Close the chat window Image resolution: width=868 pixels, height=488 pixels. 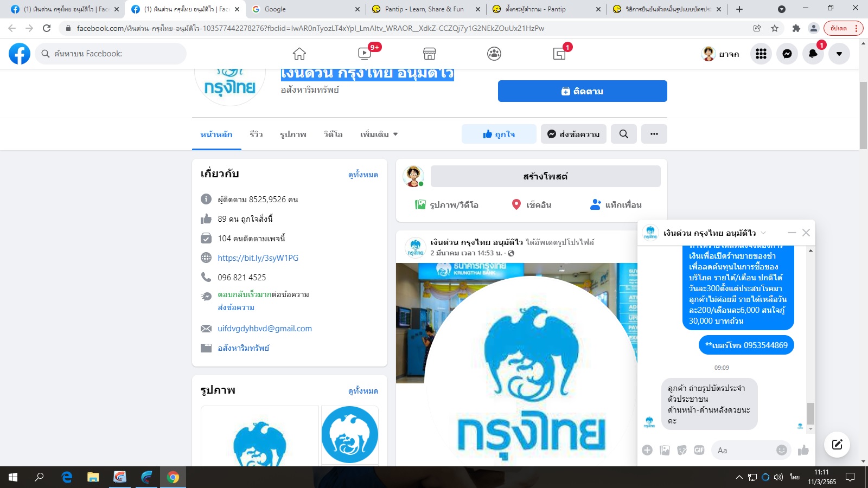(x=806, y=233)
